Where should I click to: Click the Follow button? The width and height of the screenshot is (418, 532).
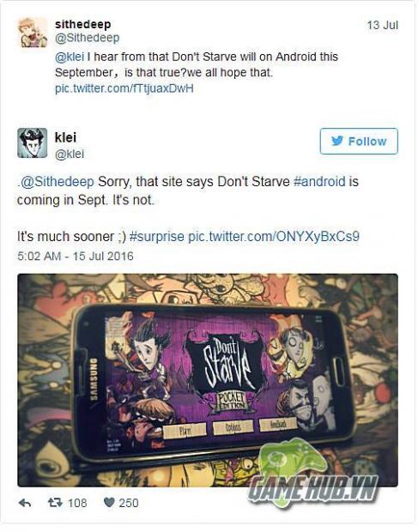coord(359,141)
